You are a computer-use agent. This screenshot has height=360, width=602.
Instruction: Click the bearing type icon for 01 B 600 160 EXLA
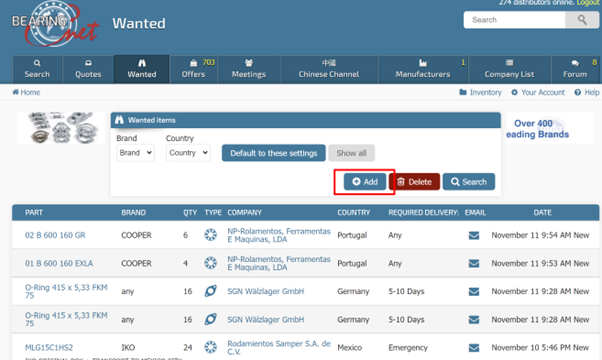coord(210,263)
